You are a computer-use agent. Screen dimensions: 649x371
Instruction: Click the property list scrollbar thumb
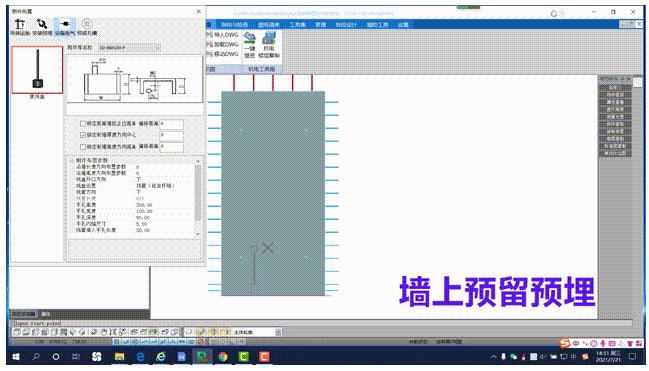pos(197,193)
